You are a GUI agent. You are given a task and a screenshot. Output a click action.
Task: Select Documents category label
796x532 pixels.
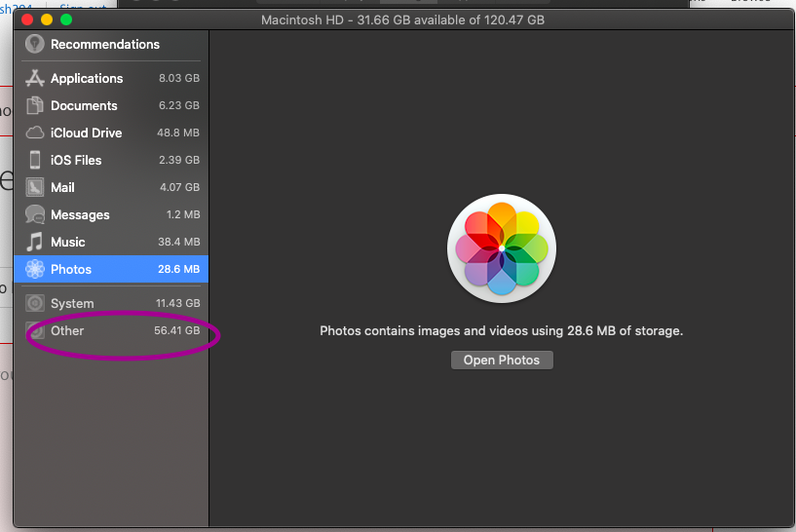pos(84,105)
